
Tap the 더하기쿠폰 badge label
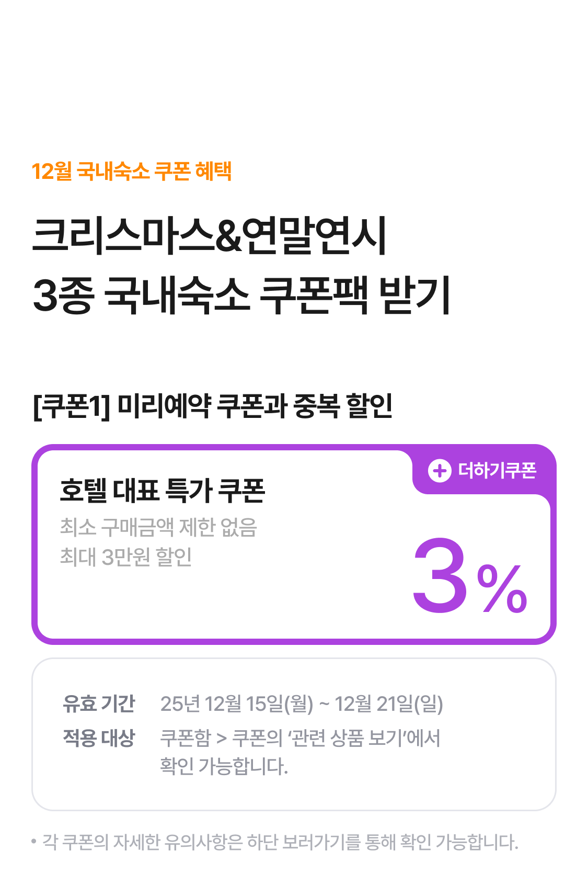pyautogui.click(x=497, y=471)
